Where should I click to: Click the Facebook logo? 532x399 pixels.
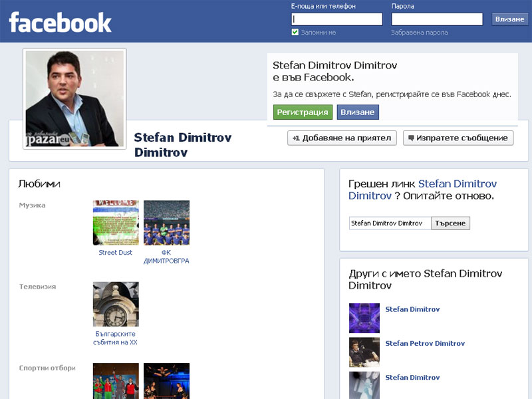pos(60,22)
